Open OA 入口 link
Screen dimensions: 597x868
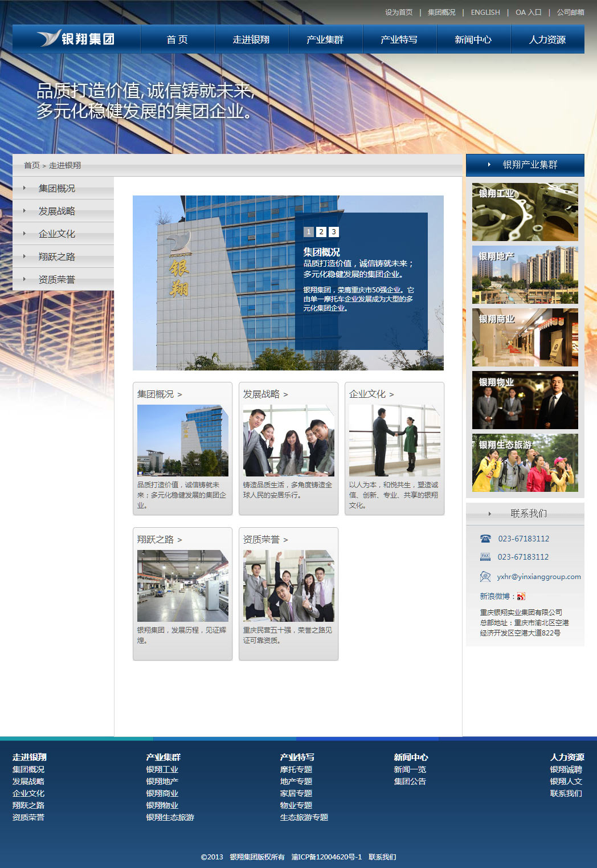click(x=529, y=12)
